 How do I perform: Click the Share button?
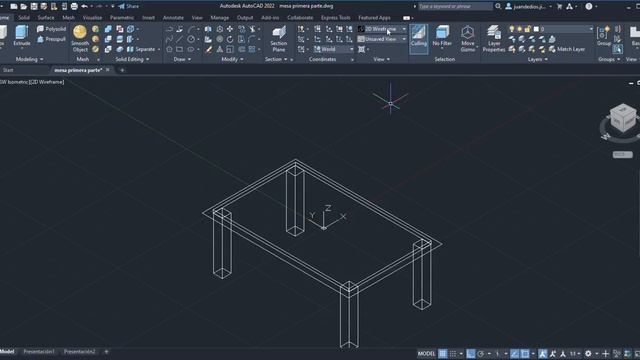click(x=129, y=6)
